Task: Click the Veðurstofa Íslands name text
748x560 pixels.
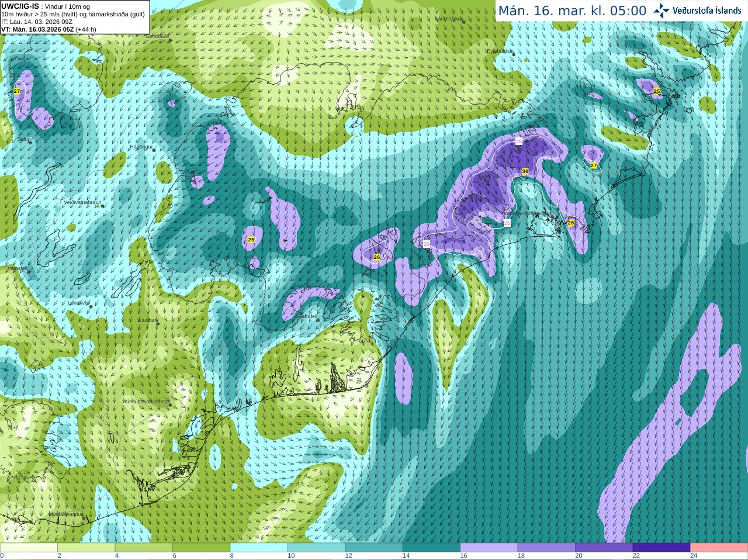Action: coord(707,11)
